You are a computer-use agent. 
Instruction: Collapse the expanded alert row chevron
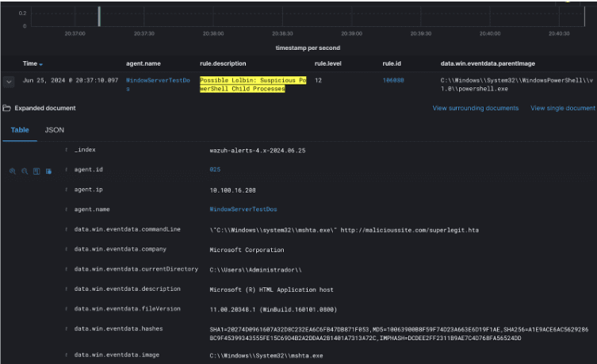click(x=10, y=81)
